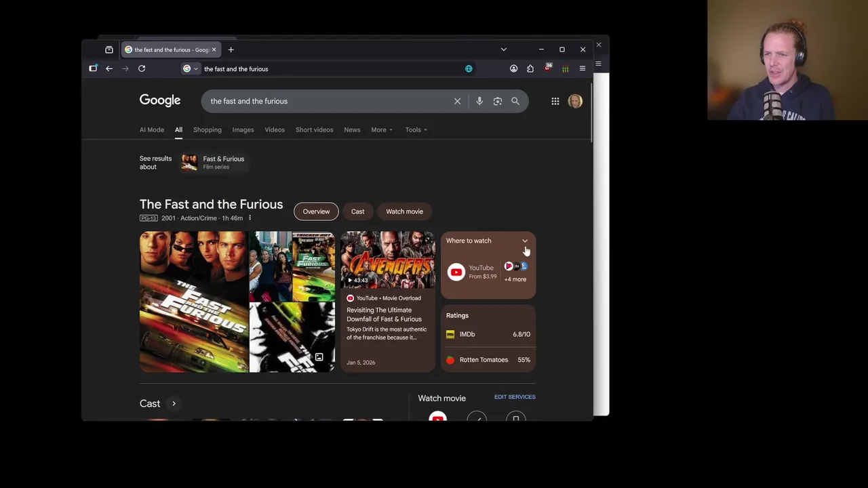
Task: Open the tab overview icon left of the tab
Action: coord(109,49)
